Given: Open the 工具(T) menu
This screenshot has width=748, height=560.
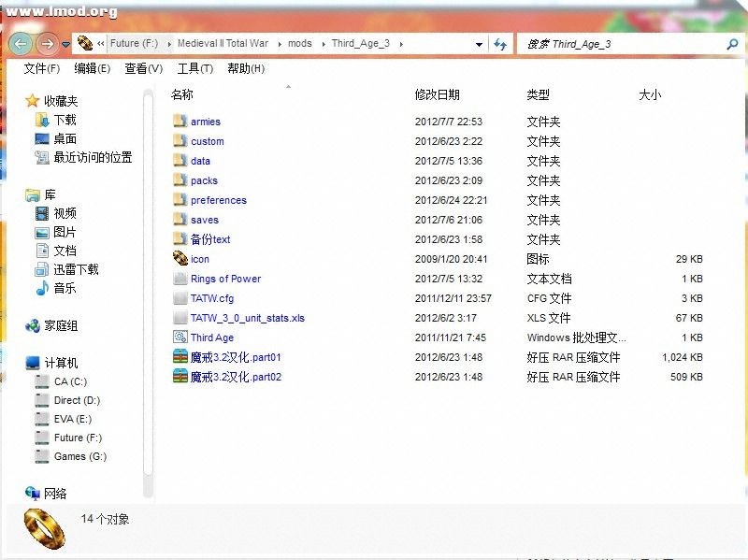Looking at the screenshot, I should click(194, 68).
